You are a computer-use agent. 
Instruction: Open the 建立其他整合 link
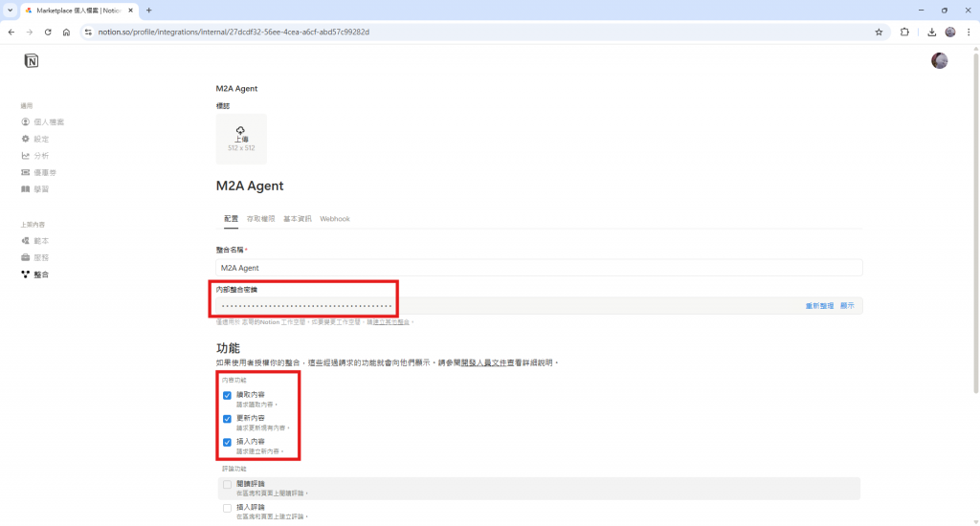pyautogui.click(x=390, y=322)
